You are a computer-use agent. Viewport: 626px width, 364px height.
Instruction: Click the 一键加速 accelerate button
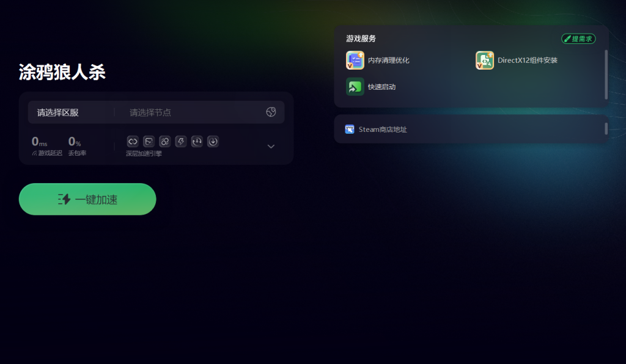pos(87,199)
